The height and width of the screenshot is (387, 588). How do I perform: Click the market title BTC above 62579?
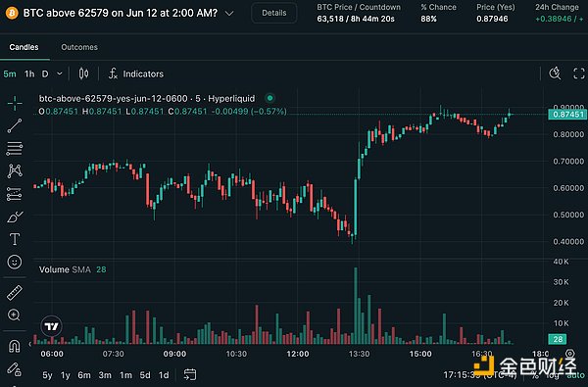coord(121,13)
